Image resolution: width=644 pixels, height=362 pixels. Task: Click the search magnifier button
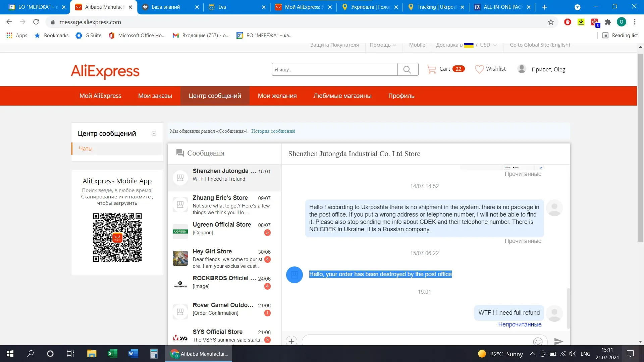[x=407, y=69]
